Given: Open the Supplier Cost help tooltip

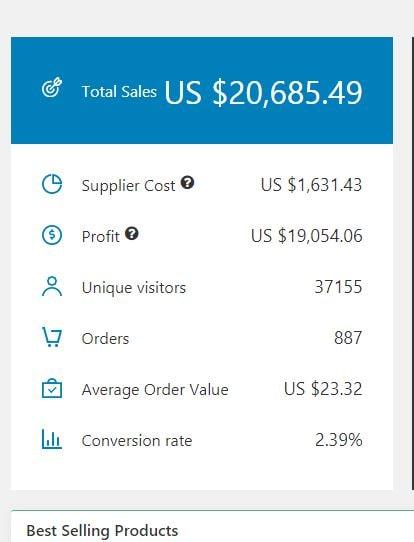Looking at the screenshot, I should [187, 182].
